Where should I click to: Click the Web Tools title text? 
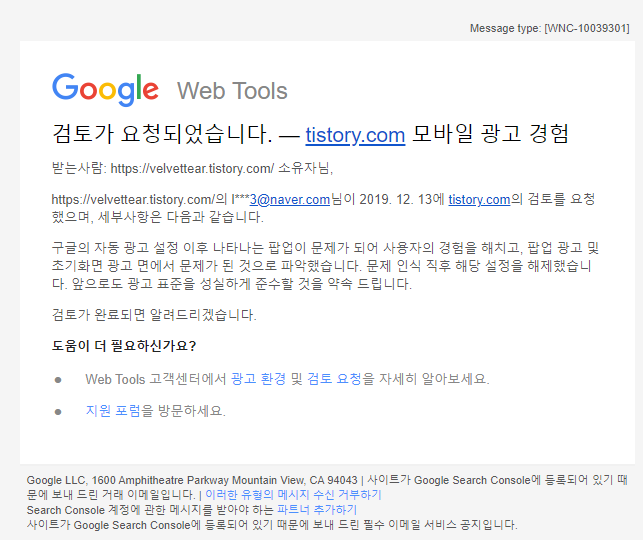pyautogui.click(x=232, y=91)
